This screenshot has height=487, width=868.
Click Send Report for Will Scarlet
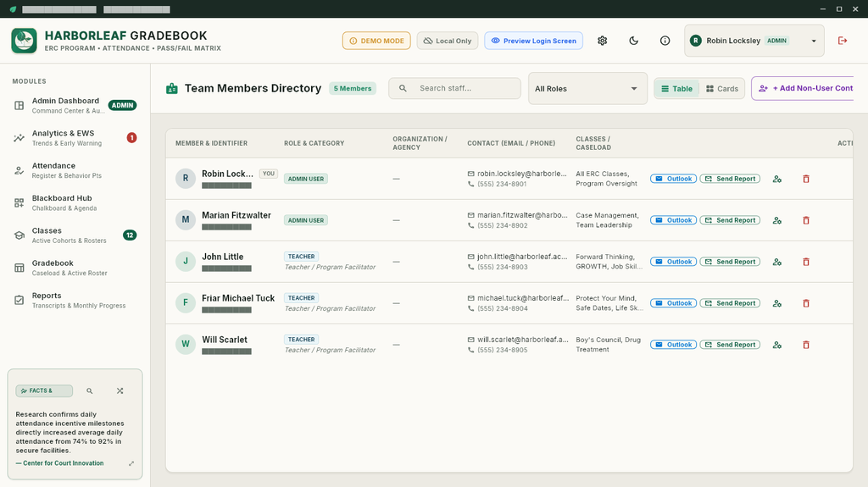[x=730, y=345]
